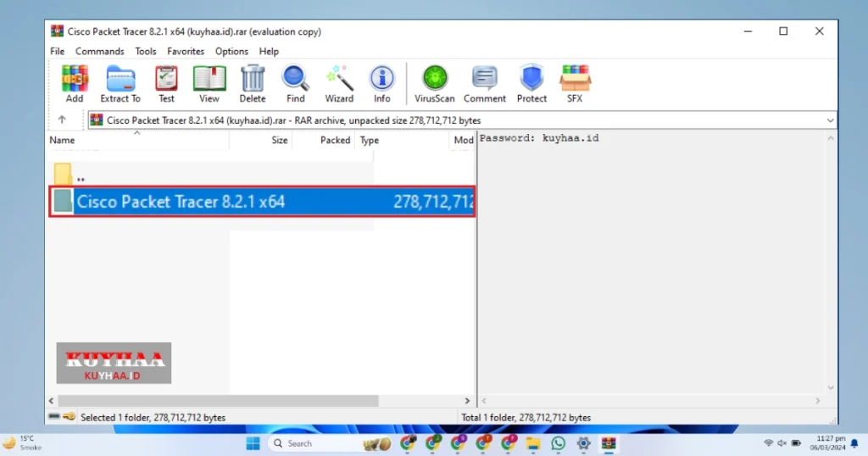868x456 pixels.
Task: Click file list scroll right arrow
Action: click(467, 400)
